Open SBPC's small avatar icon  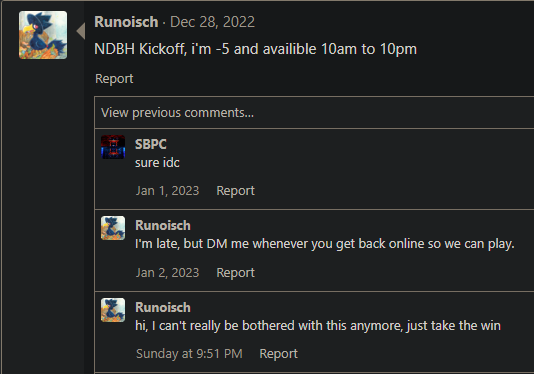click(113, 147)
